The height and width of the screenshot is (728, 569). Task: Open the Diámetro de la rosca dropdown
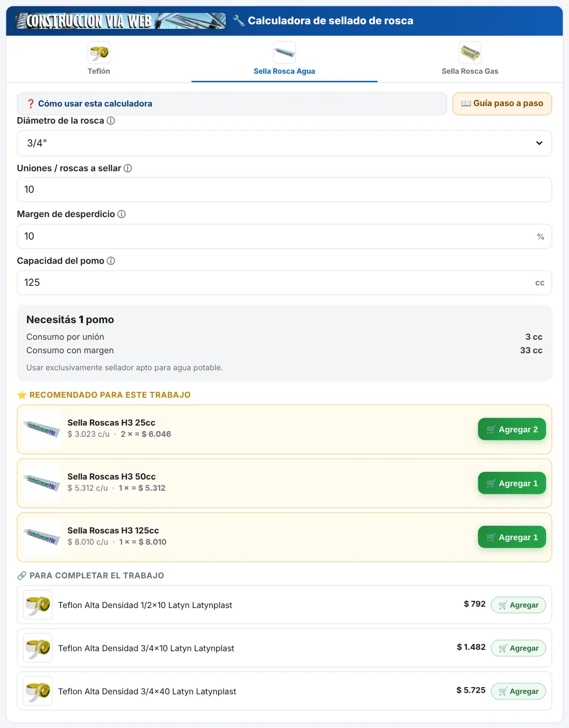coord(284,143)
